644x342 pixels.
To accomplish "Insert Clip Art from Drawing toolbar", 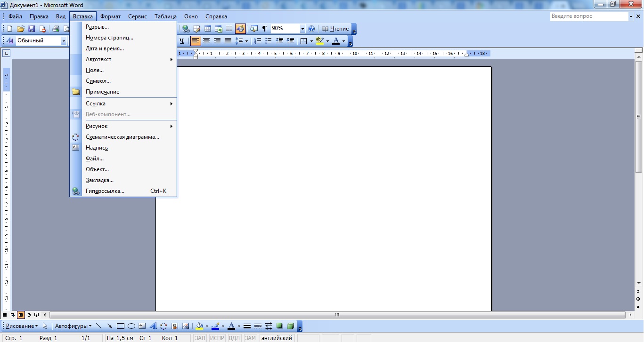I will pyautogui.click(x=175, y=326).
